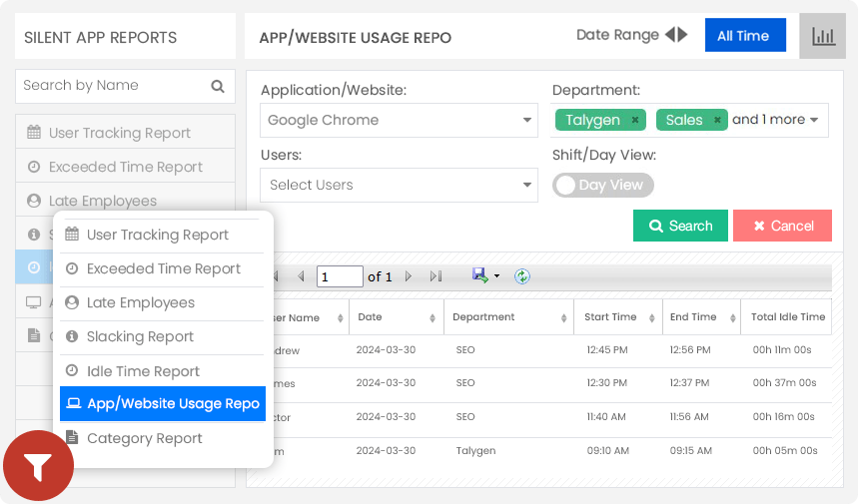Click the red Cancel button
The image size is (858, 504).
(x=782, y=226)
